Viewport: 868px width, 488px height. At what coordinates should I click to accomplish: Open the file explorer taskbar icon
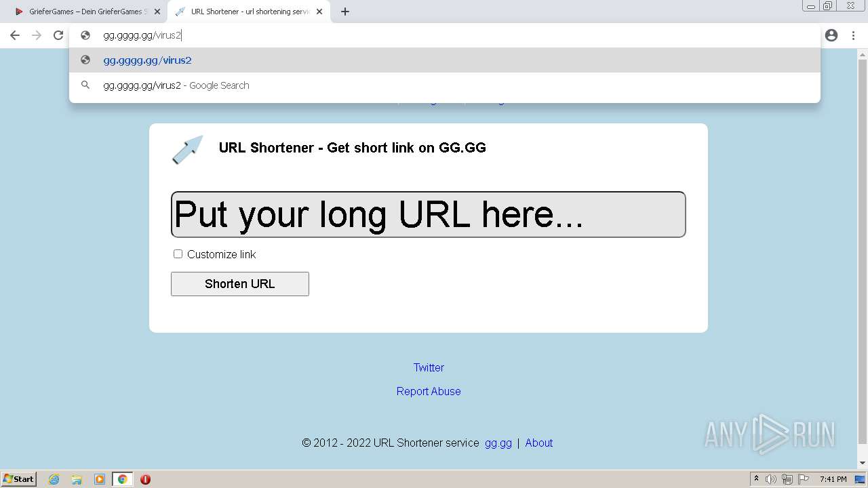click(x=77, y=479)
